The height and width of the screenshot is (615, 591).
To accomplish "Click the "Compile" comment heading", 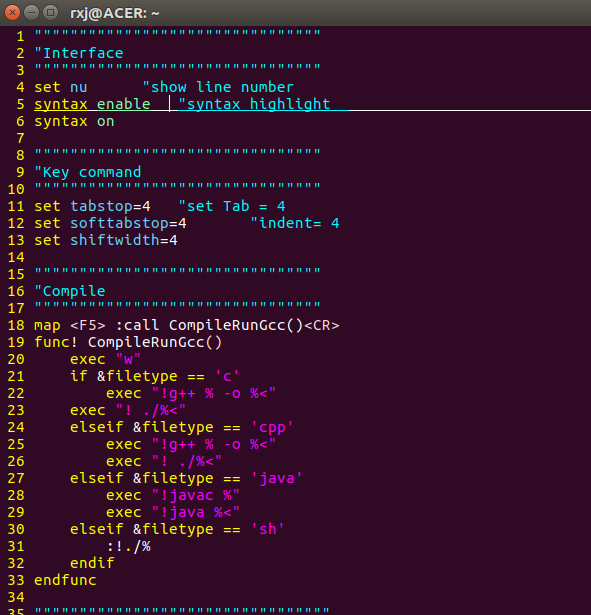I will click(x=70, y=291).
